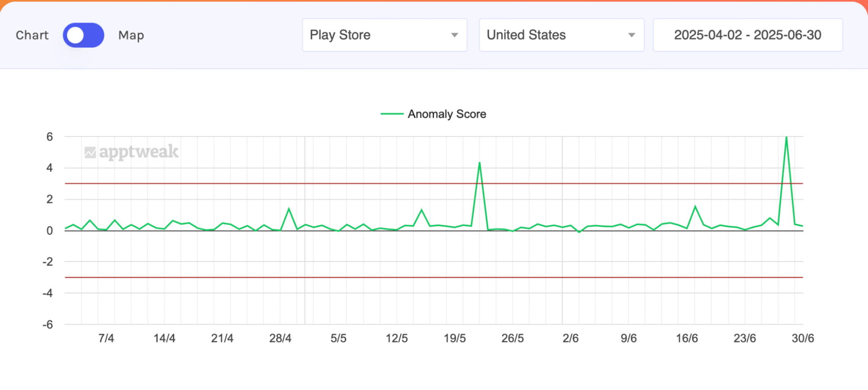The width and height of the screenshot is (868, 390).
Task: Click the anomaly peak near 30/6
Action: [787, 137]
